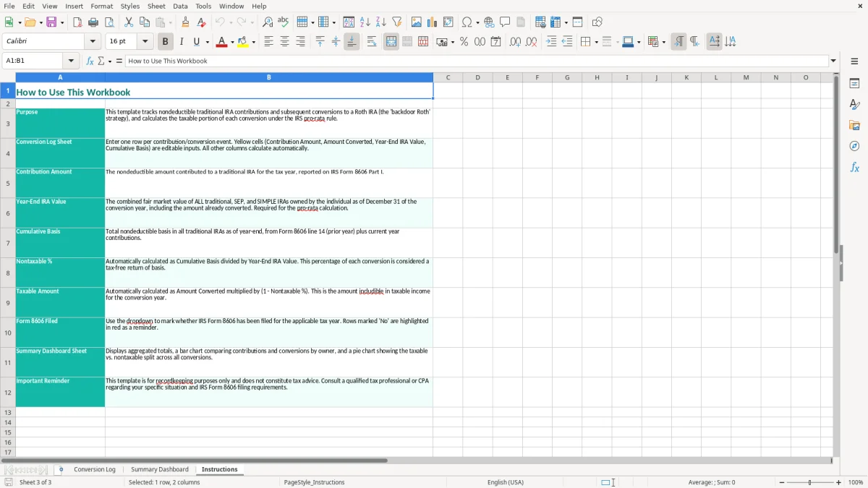Toggle Wrap Text
The image size is (868, 488).
[x=372, y=42]
